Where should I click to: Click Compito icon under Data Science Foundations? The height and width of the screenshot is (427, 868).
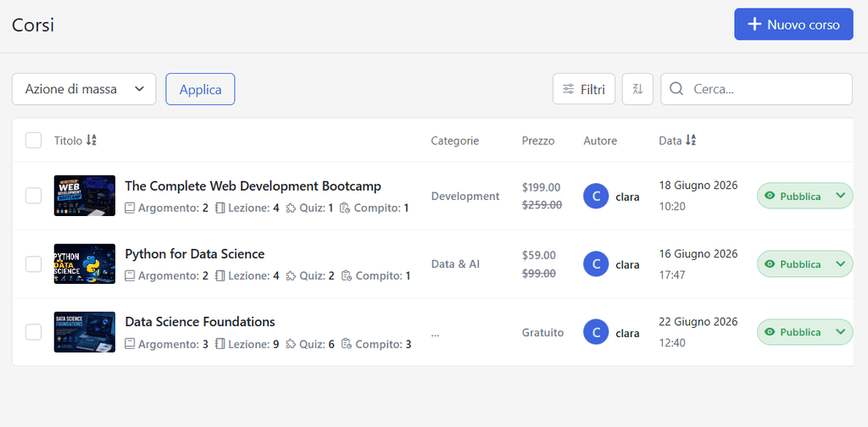(x=347, y=344)
